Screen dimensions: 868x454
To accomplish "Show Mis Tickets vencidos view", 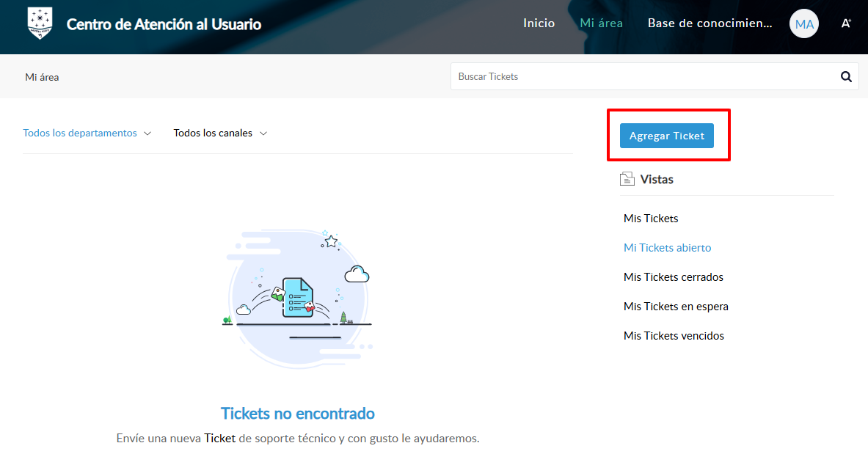I will pyautogui.click(x=674, y=336).
